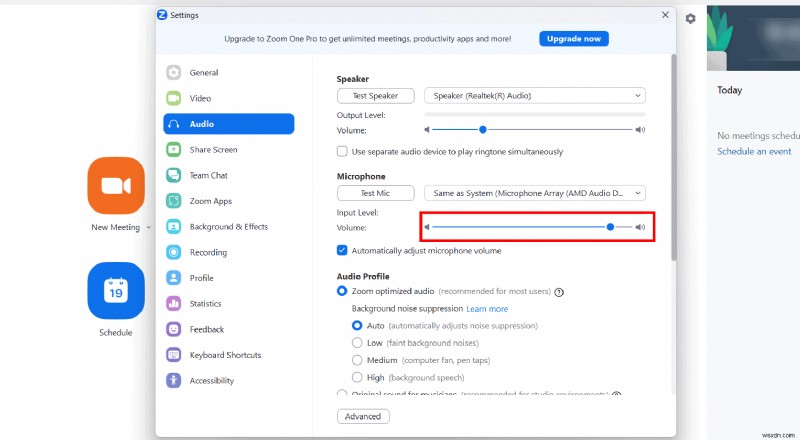
Task: Open Video settings tab
Action: [x=229, y=98]
